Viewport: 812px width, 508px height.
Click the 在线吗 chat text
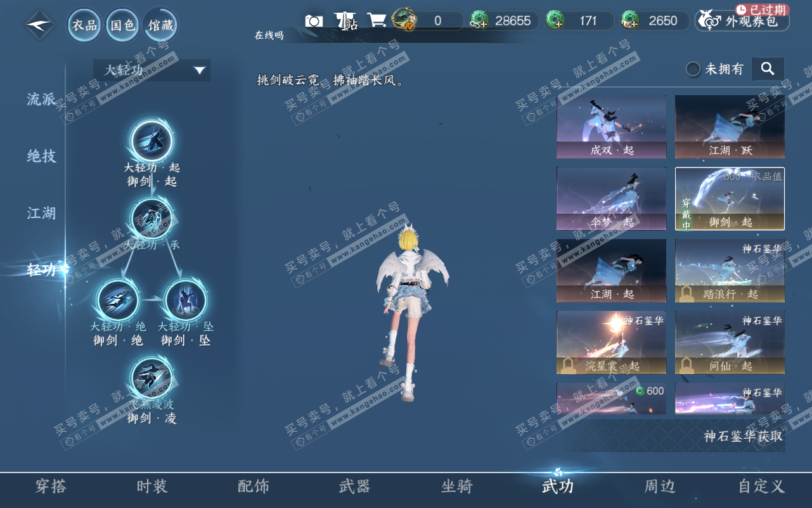pos(269,36)
